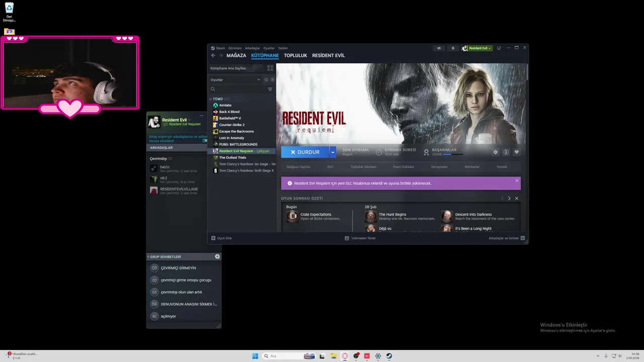Show next post-game summary page
This screenshot has width=644, height=362.
509,198
